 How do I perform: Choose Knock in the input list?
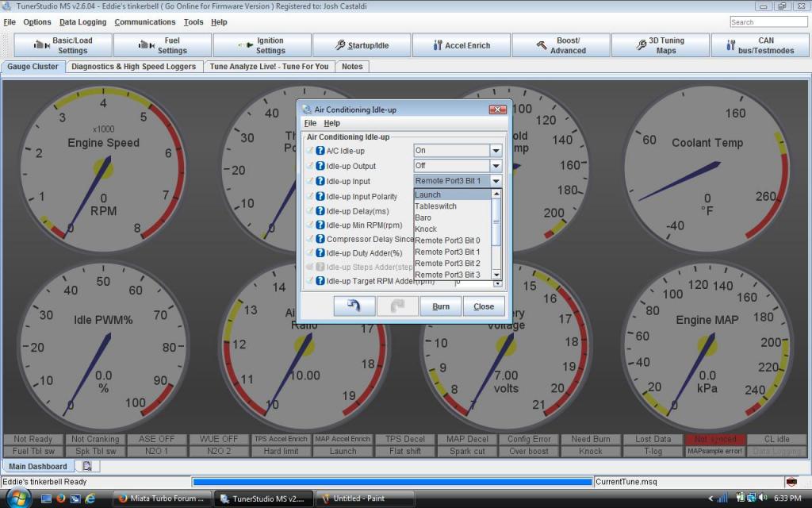[452, 229]
